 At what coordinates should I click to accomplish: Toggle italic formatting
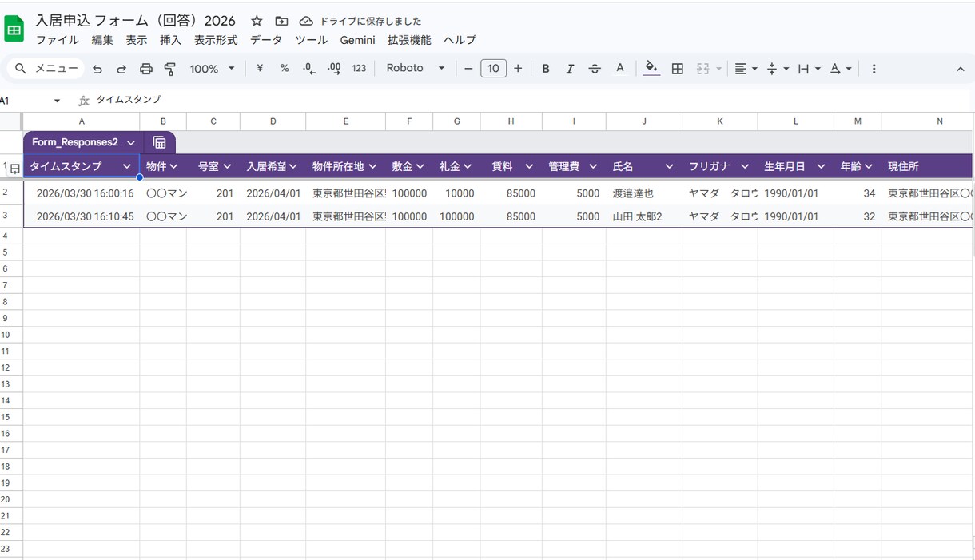(570, 69)
